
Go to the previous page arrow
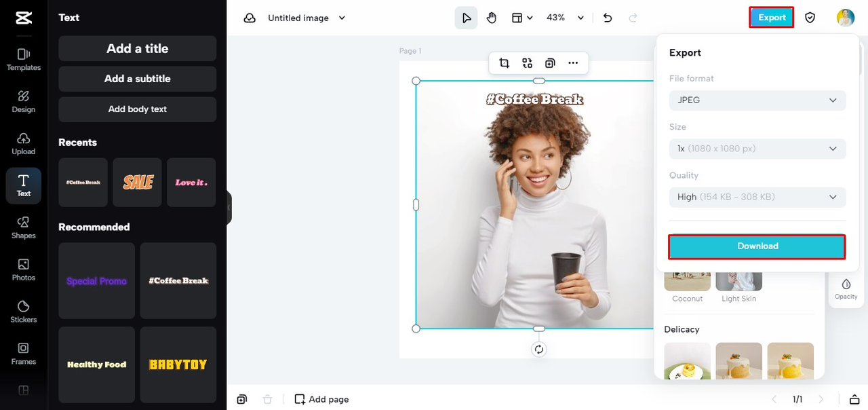coord(774,399)
